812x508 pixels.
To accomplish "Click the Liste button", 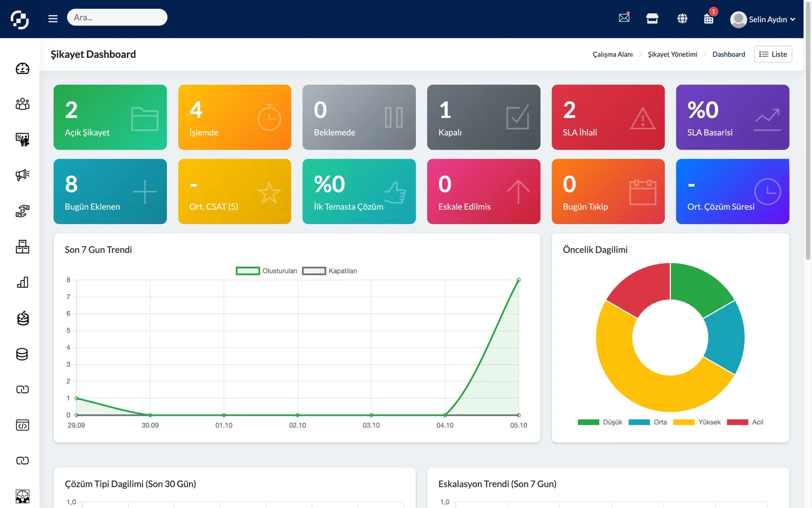I will 773,54.
